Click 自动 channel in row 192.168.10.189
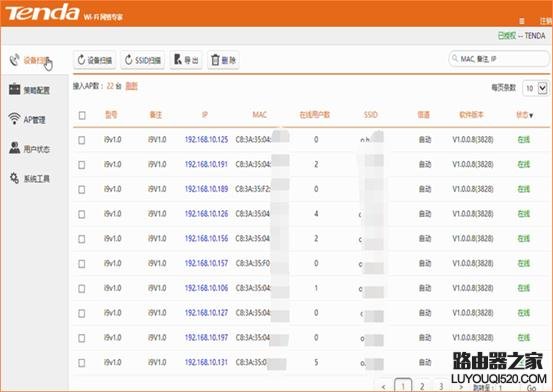 coord(425,189)
